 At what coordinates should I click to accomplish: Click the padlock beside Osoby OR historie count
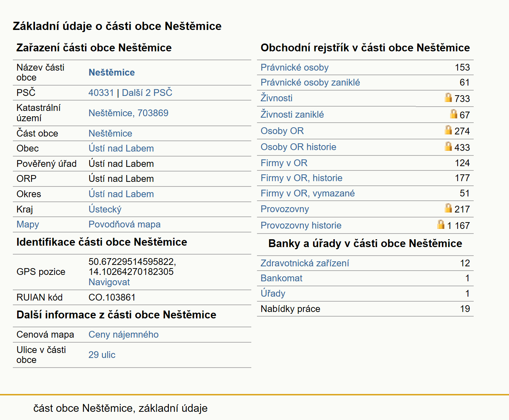point(448,146)
